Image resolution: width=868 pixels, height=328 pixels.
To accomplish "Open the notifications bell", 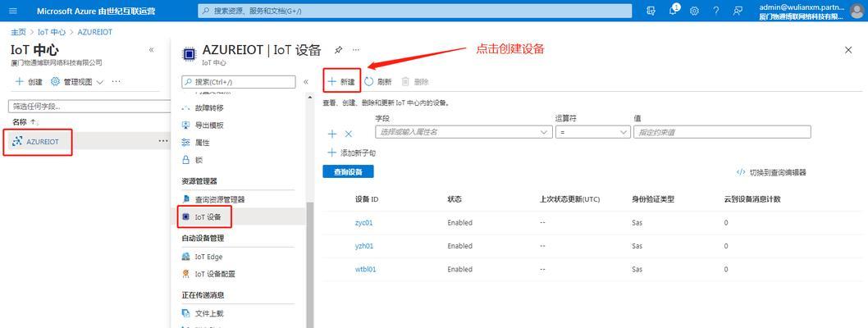I will coord(673,11).
